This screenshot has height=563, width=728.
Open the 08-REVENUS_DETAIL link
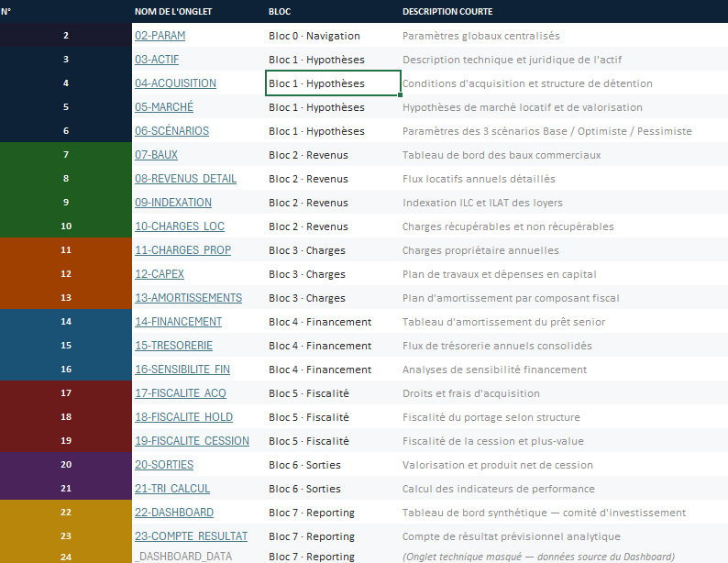(185, 179)
